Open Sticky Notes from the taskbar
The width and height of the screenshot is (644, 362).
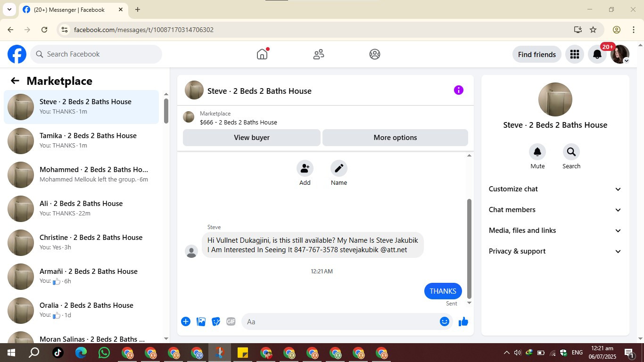tap(243, 353)
